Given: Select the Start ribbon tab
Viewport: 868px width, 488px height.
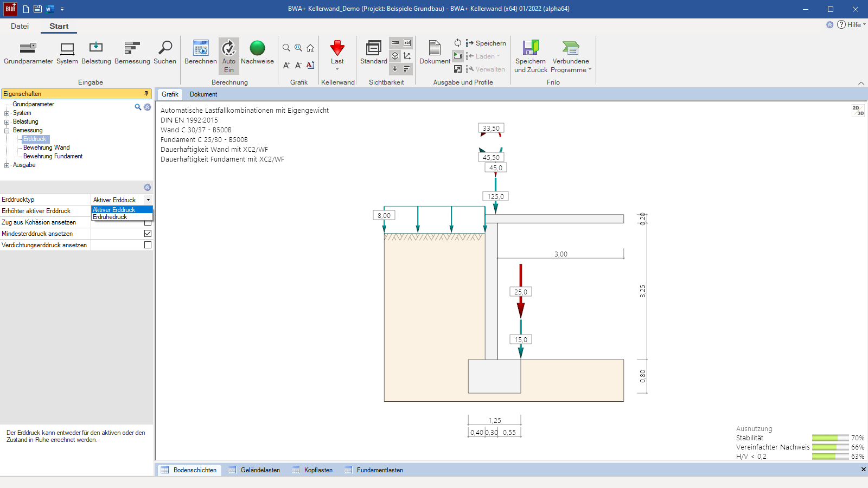Looking at the screenshot, I should point(59,26).
